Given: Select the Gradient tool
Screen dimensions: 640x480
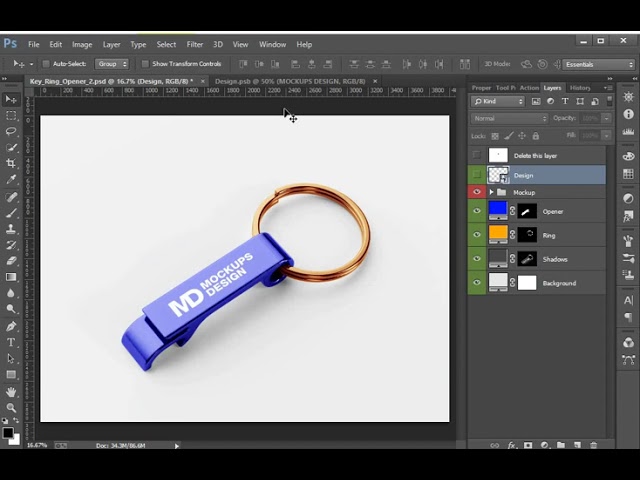Looking at the screenshot, I should [x=11, y=277].
